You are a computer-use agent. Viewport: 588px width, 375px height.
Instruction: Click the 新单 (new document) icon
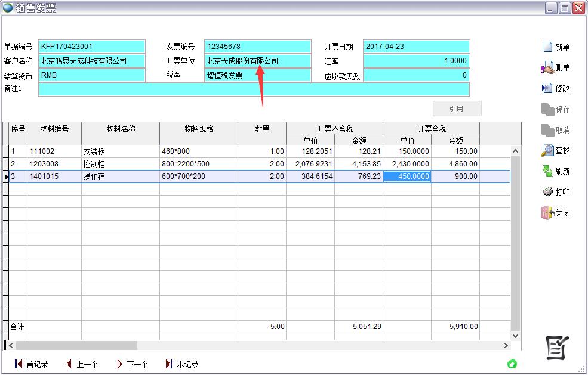click(547, 47)
